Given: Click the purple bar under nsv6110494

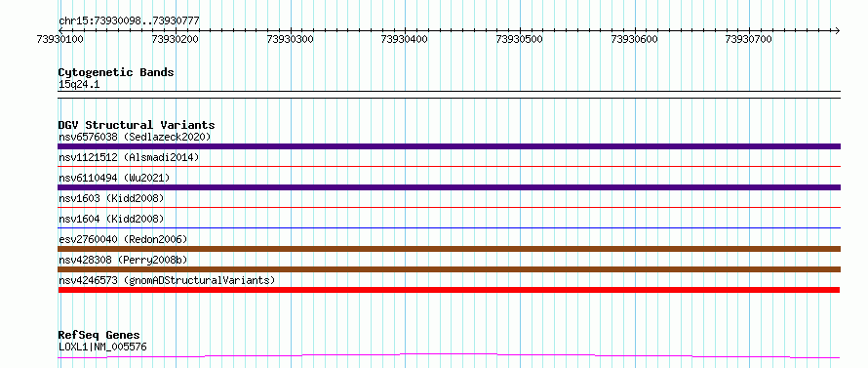Looking at the screenshot, I should (x=449, y=187).
